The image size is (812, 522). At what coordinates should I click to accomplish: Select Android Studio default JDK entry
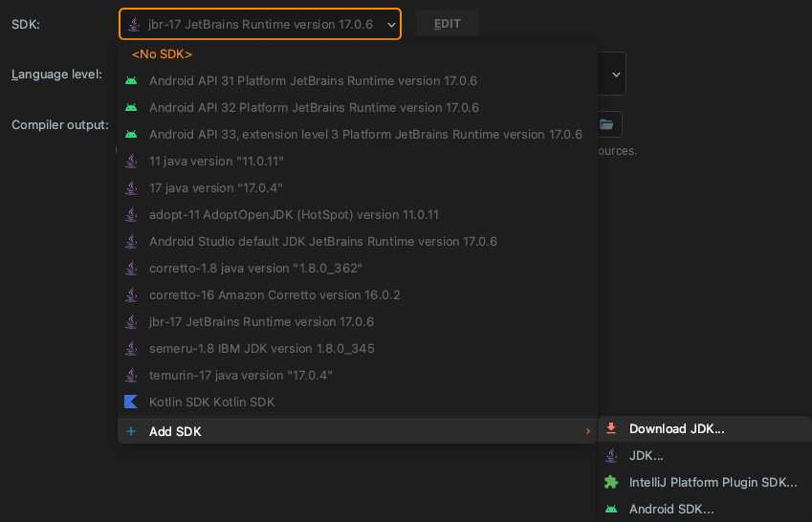tap(358, 242)
